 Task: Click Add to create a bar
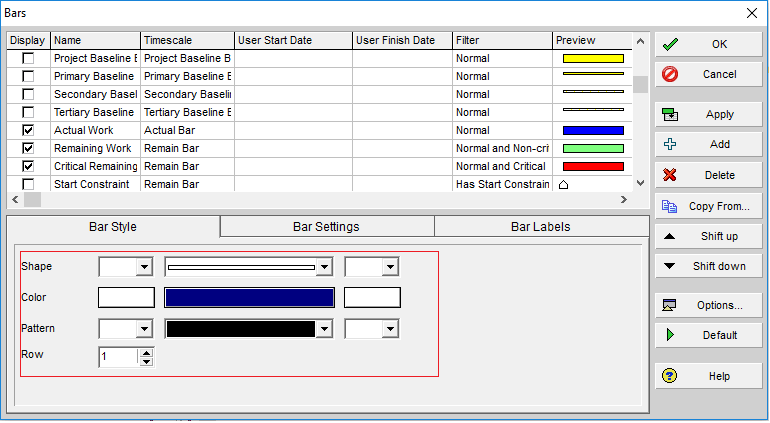(x=708, y=144)
